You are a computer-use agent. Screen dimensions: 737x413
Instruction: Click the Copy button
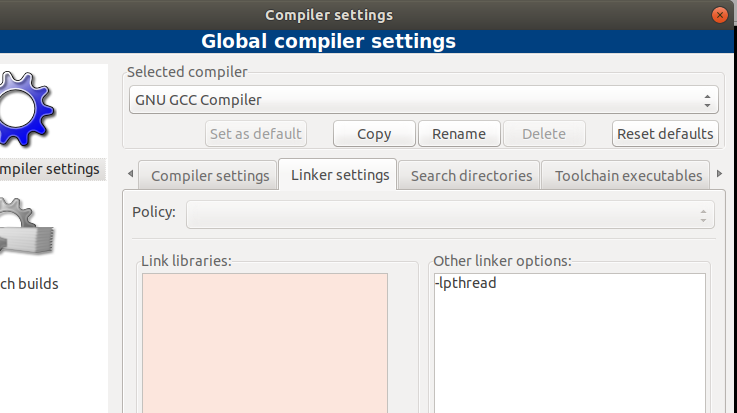[x=374, y=134]
